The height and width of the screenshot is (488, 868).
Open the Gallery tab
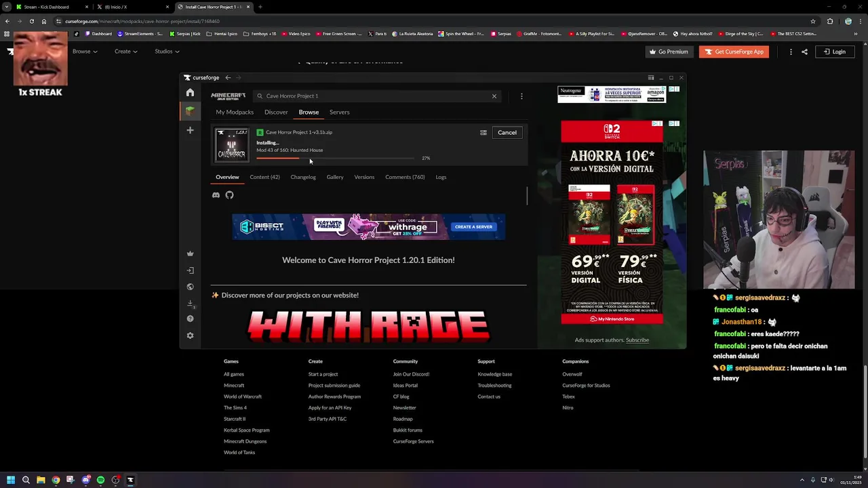tap(335, 177)
